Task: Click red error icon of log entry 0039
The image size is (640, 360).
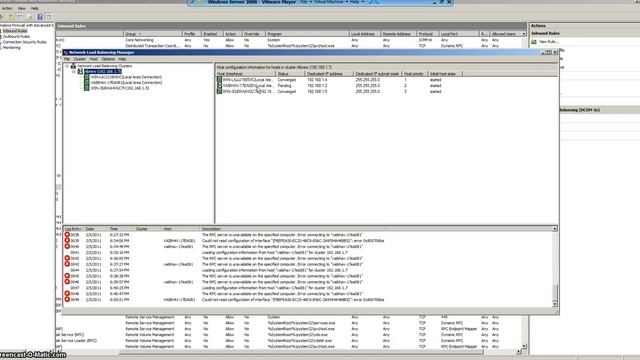Action: click(x=67, y=241)
